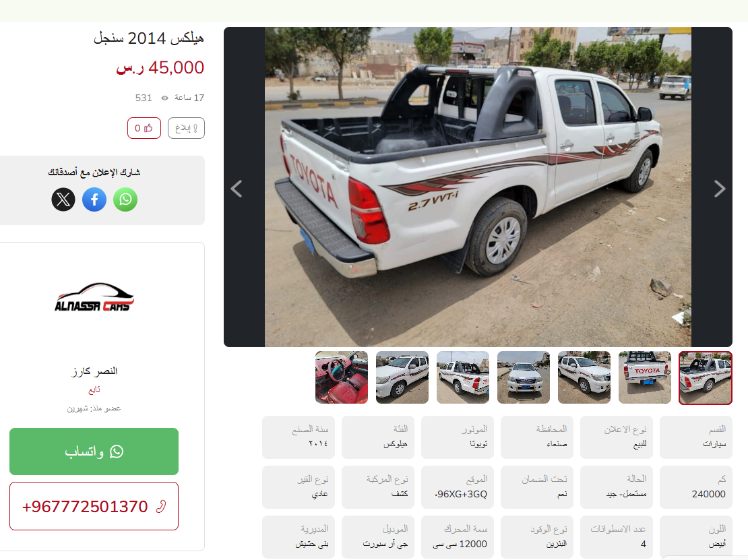Select the Toyota tailgate rear view thumbnail
The width and height of the screenshot is (748, 560).
pyautogui.click(x=645, y=377)
